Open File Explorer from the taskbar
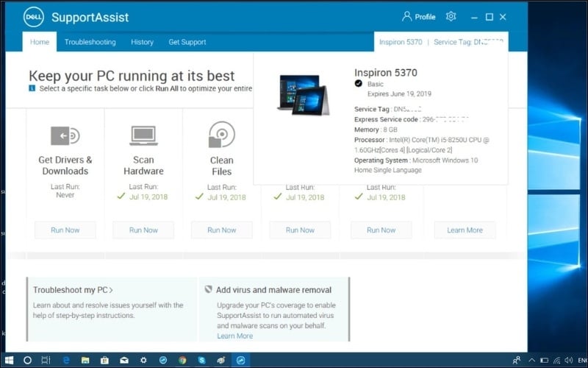This screenshot has width=588, height=368. (x=85, y=361)
